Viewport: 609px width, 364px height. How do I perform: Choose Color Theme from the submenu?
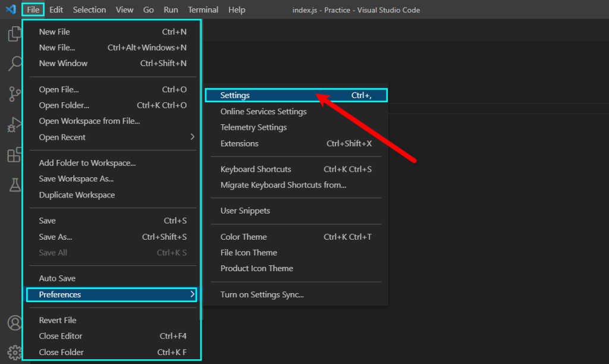point(244,236)
